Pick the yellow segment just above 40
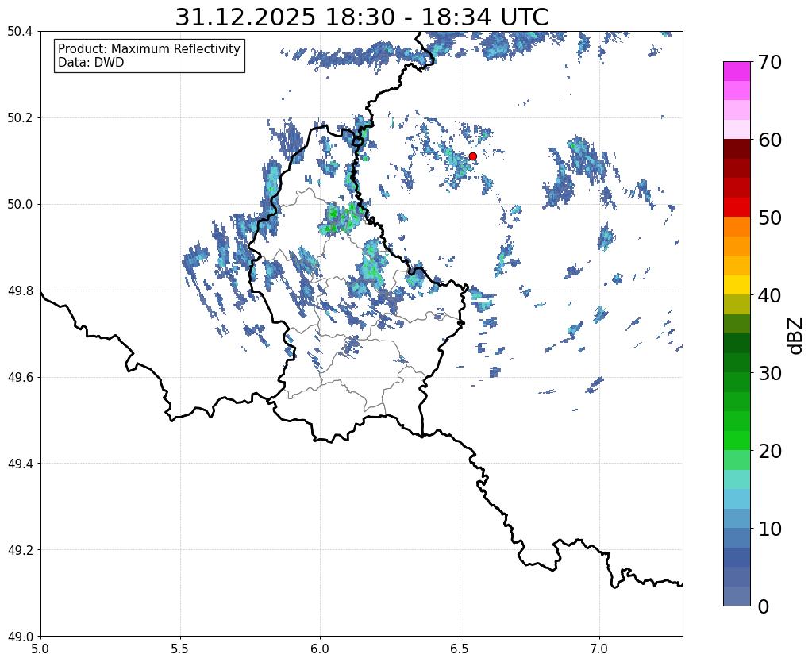The height and width of the screenshot is (662, 812). [x=737, y=285]
